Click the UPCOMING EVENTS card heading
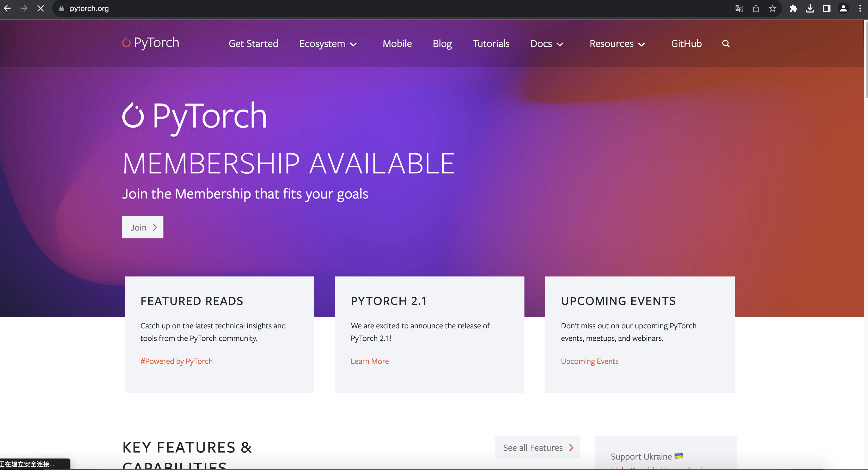This screenshot has width=868, height=470. click(618, 301)
